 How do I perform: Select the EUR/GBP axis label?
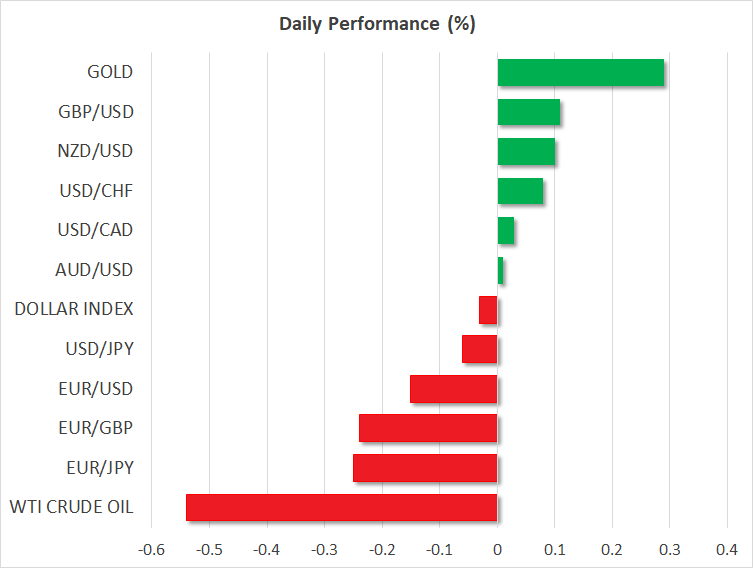coord(98,428)
